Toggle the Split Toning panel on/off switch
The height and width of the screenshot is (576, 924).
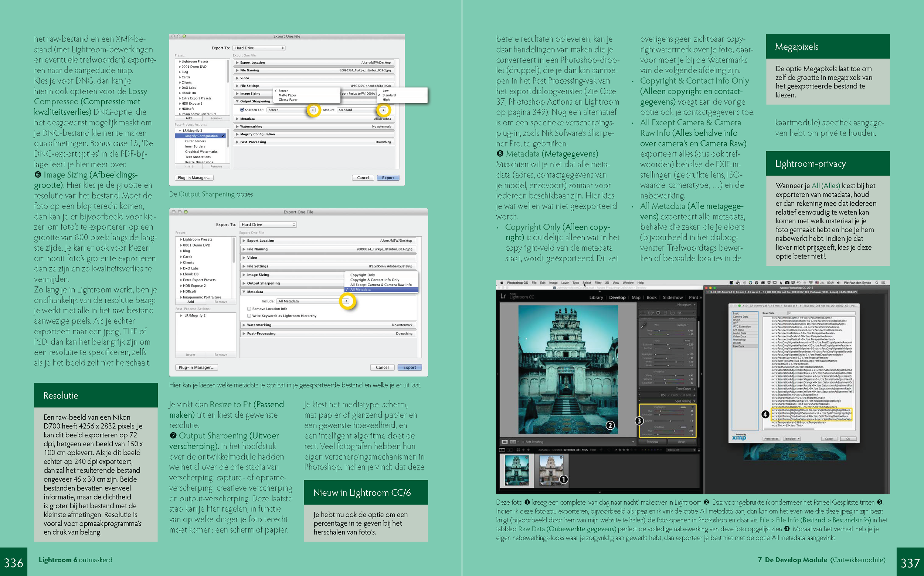[639, 401]
